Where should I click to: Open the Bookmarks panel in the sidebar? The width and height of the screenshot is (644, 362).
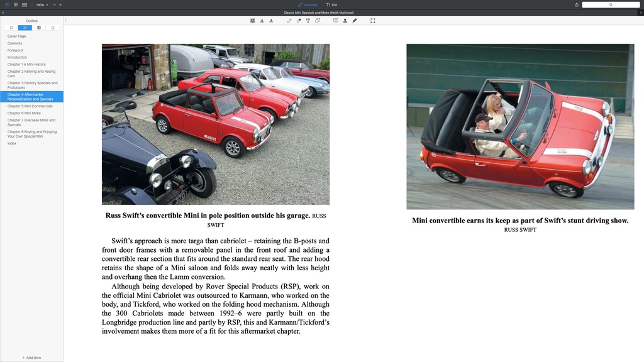coord(11,28)
